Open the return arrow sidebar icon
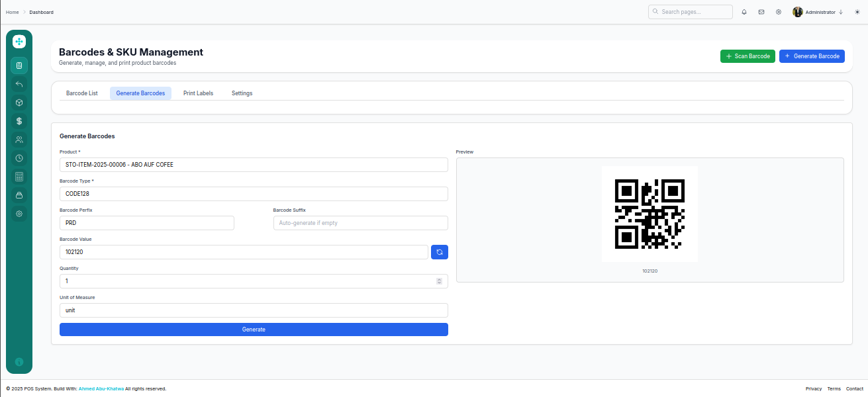 tap(19, 84)
